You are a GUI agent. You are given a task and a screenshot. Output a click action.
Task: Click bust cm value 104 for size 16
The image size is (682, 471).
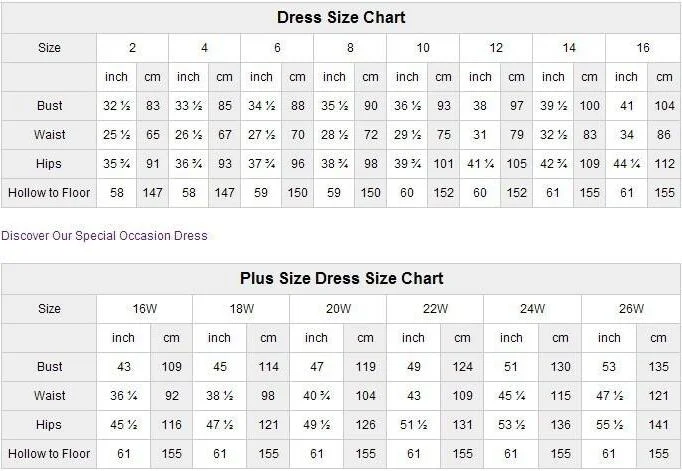[x=664, y=106]
